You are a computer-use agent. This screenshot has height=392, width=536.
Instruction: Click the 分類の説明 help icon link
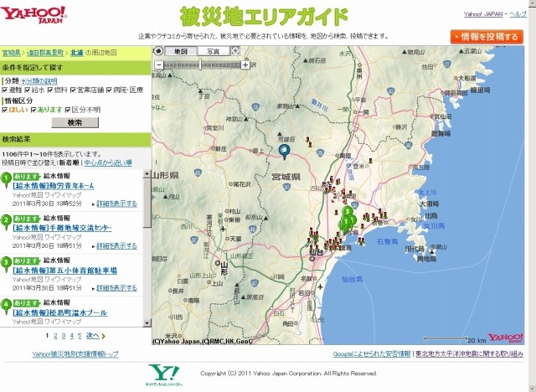[39, 81]
